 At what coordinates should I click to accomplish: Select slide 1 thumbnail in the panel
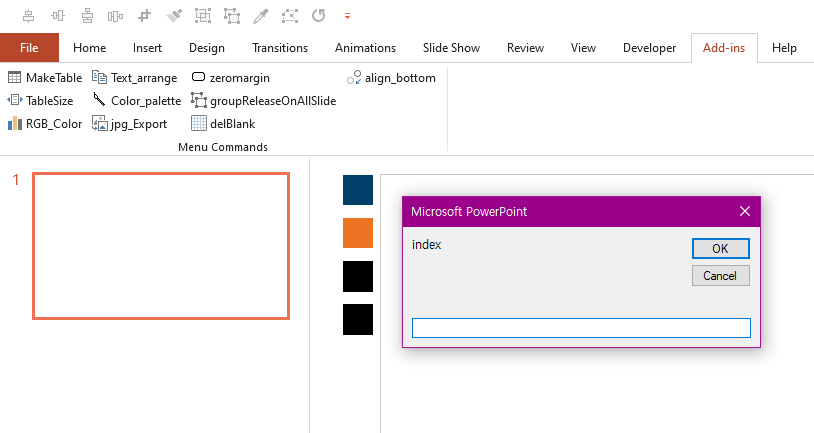coord(161,246)
